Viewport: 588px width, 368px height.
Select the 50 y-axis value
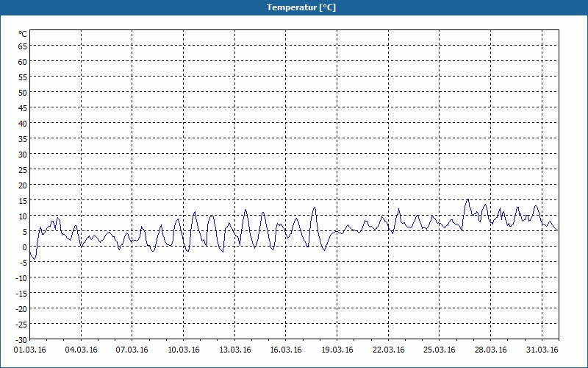[23, 93]
